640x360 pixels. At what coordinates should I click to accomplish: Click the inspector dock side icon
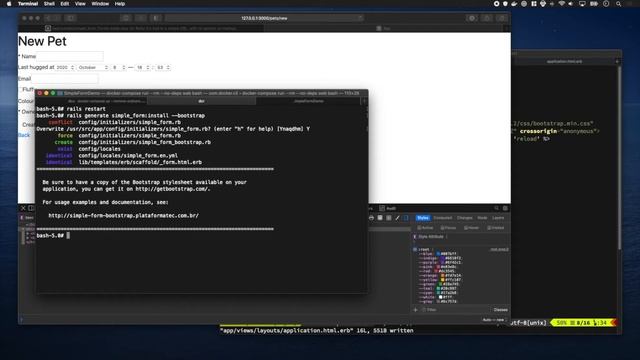(31, 208)
